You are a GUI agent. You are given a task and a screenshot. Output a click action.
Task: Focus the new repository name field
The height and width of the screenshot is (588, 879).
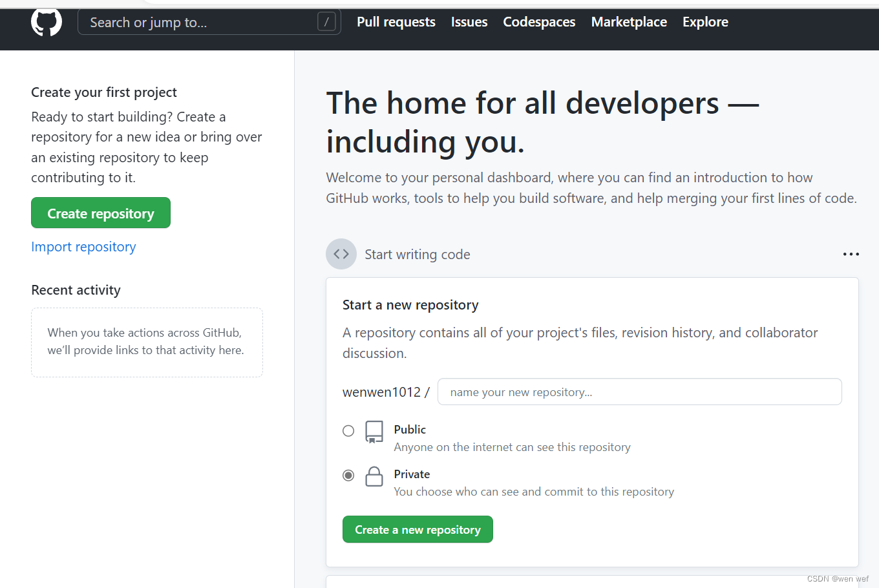click(640, 392)
